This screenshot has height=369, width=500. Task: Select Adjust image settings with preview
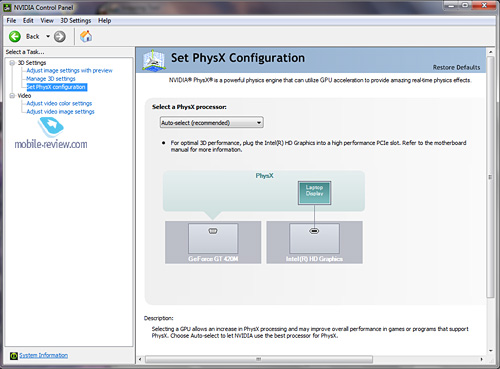tap(69, 71)
